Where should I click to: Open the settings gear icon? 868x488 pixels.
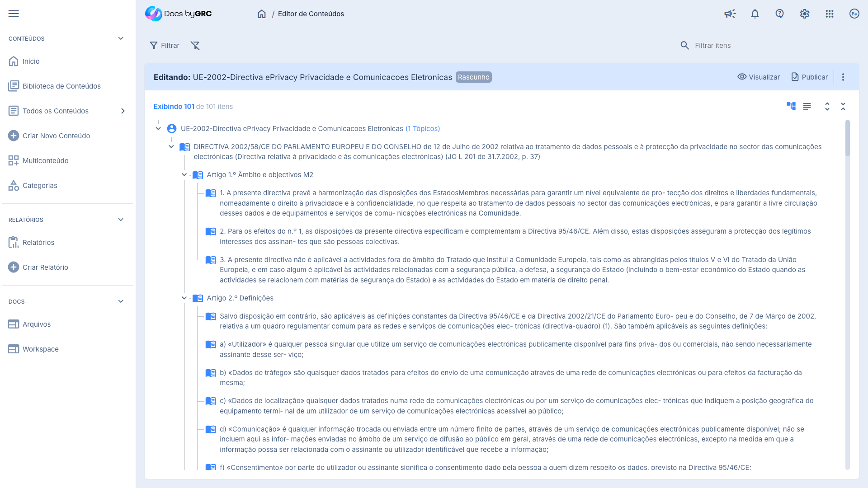point(804,14)
